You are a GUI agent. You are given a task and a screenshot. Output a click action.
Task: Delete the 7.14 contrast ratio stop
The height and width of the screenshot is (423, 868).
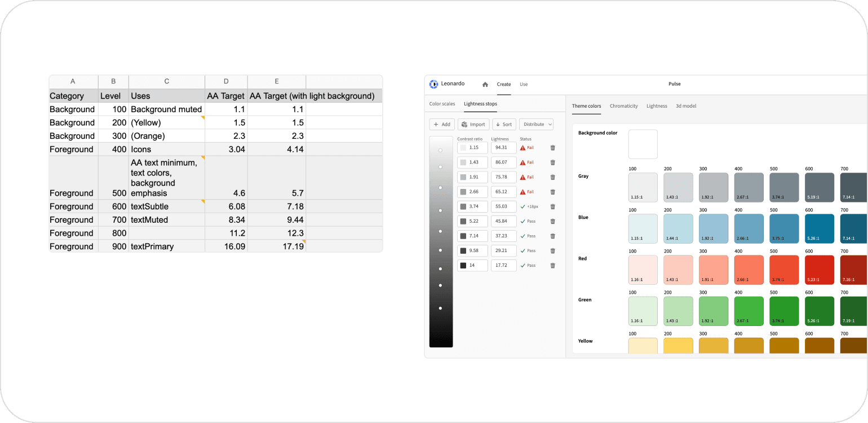pyautogui.click(x=552, y=236)
